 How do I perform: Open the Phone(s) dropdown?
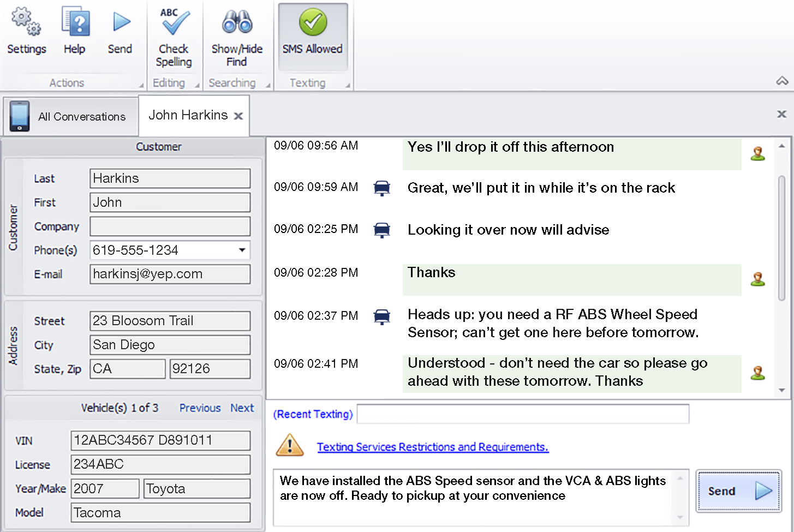[x=242, y=250]
